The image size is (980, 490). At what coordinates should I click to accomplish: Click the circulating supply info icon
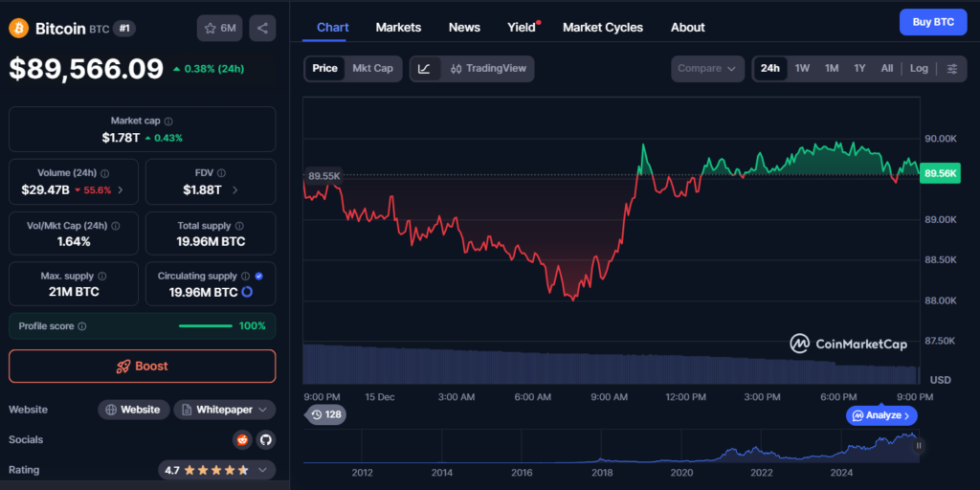click(245, 276)
